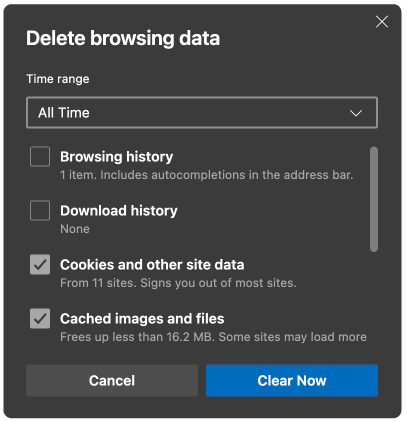Click the blue Clear Now button

tap(292, 380)
